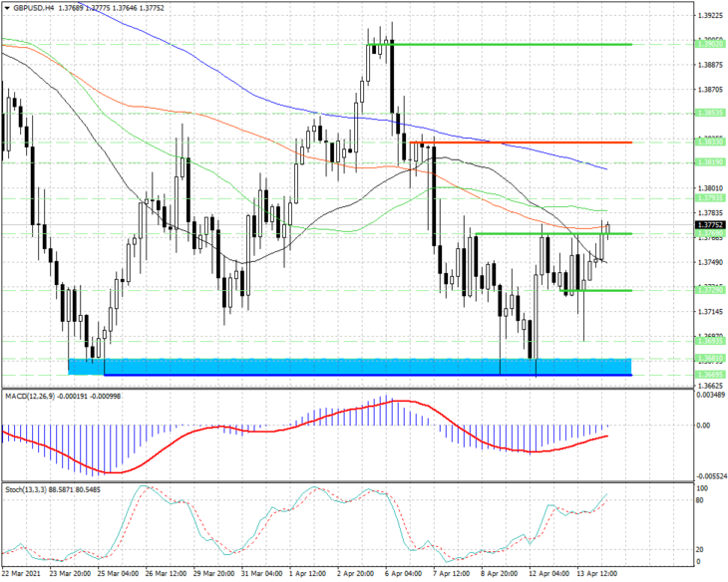Select the 1.38330 price level label

pos(709,142)
